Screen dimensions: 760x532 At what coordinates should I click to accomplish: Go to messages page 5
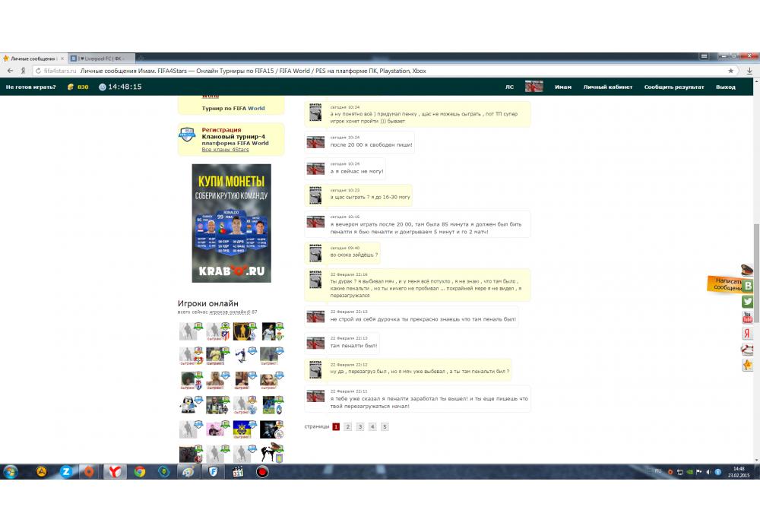(x=385, y=427)
